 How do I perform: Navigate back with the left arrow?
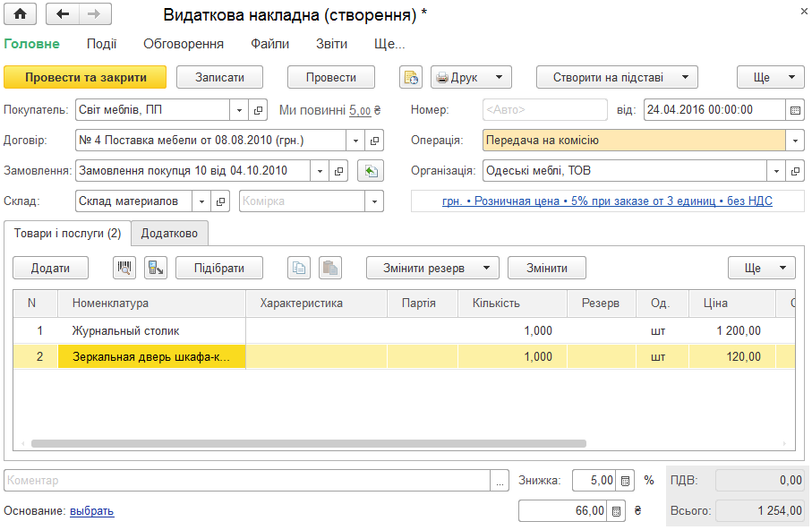(x=63, y=14)
